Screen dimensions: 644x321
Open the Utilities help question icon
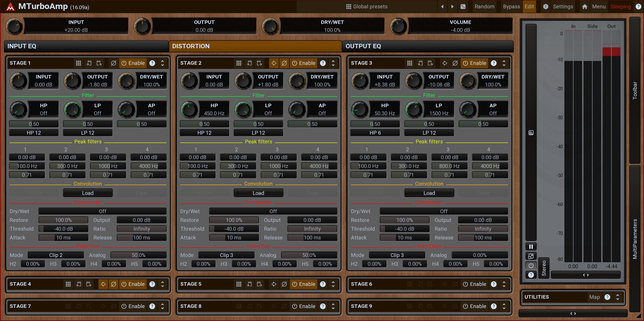click(x=608, y=297)
